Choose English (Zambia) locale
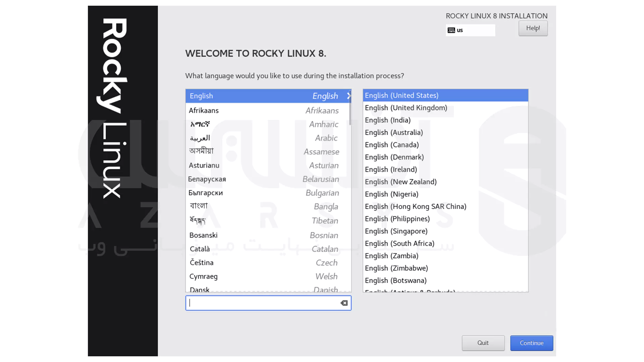The width and height of the screenshot is (644, 362). coord(445,256)
